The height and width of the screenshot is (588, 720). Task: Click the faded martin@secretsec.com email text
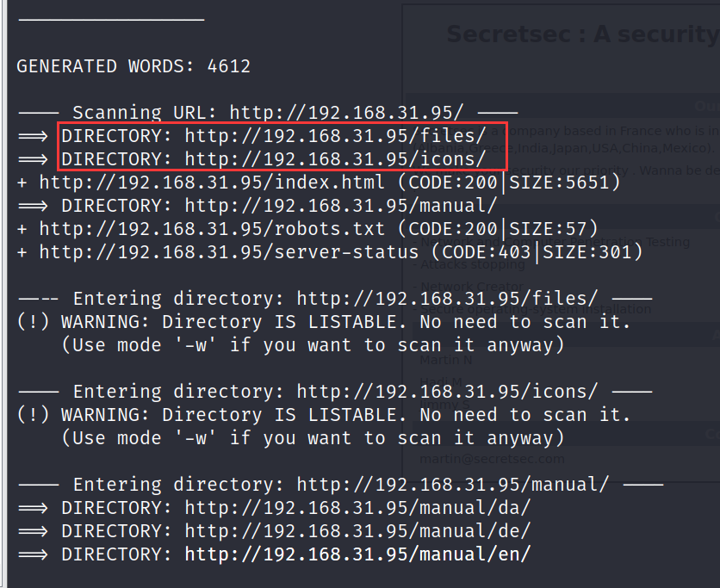[x=492, y=460]
